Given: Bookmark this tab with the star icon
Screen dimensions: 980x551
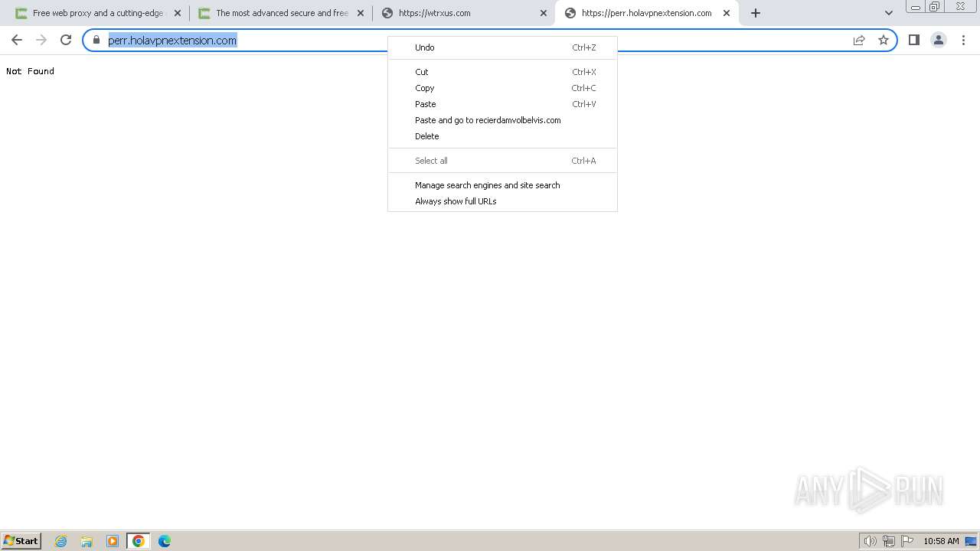Looking at the screenshot, I should point(884,40).
